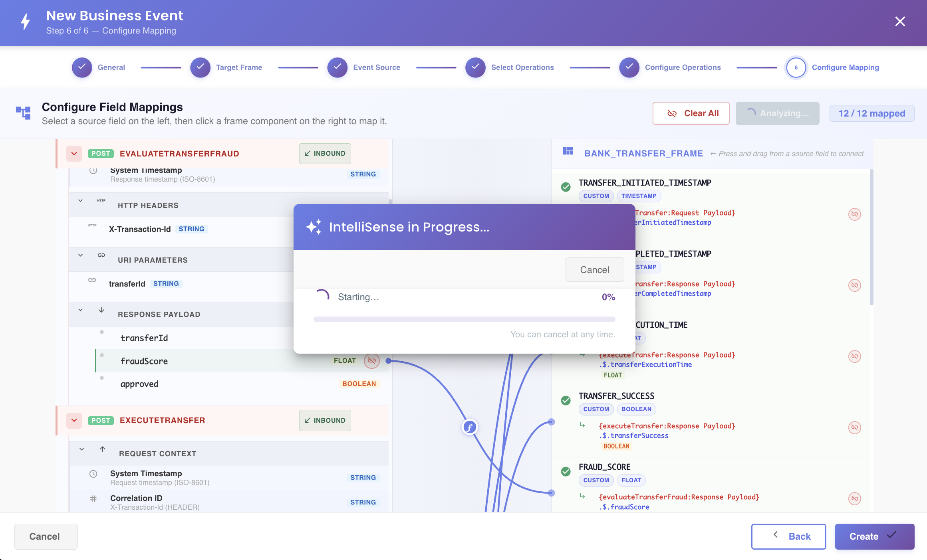Click the IntelliSense progress bar
This screenshot has width=927, height=560.
click(464, 319)
